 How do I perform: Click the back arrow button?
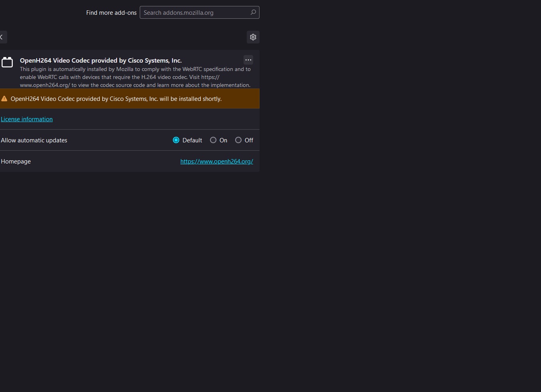pos(2,37)
